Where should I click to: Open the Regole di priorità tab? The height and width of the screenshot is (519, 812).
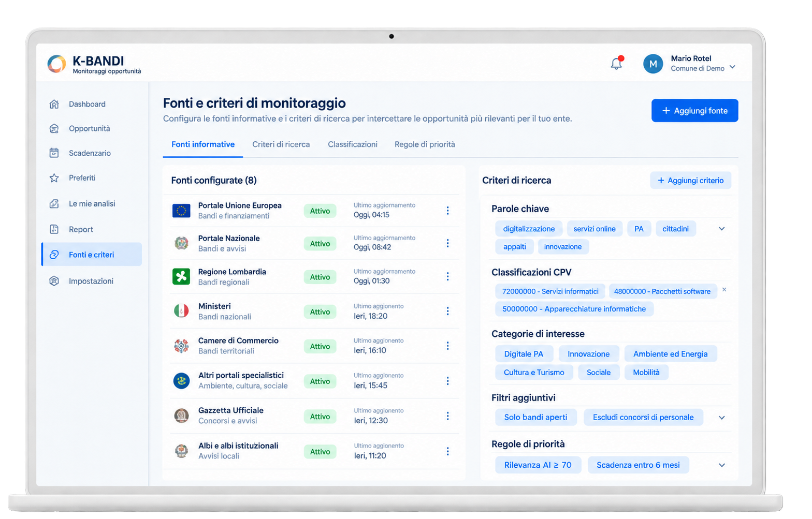[x=425, y=144]
